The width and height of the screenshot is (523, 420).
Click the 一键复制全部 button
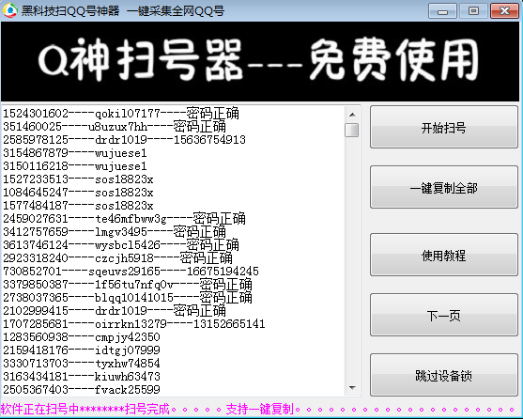[x=443, y=187]
